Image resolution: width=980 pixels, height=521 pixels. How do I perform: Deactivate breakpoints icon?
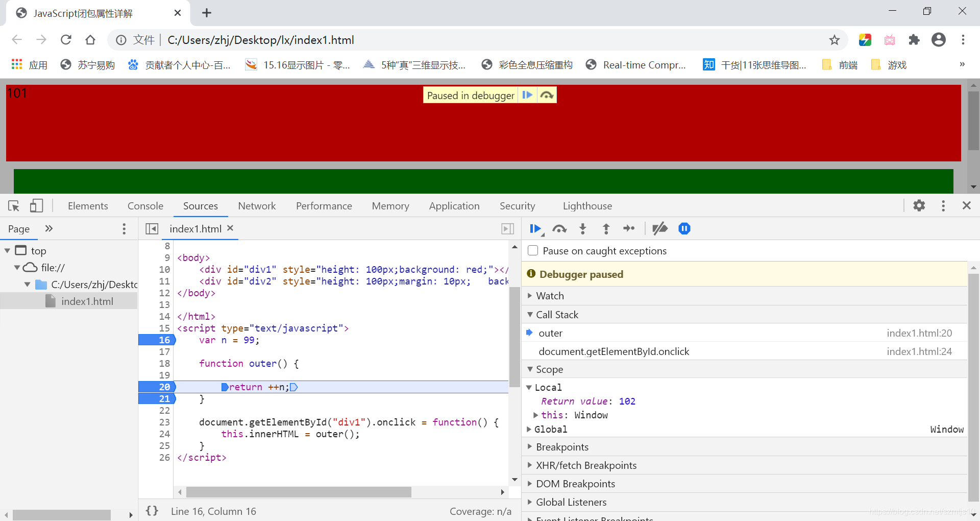point(660,229)
